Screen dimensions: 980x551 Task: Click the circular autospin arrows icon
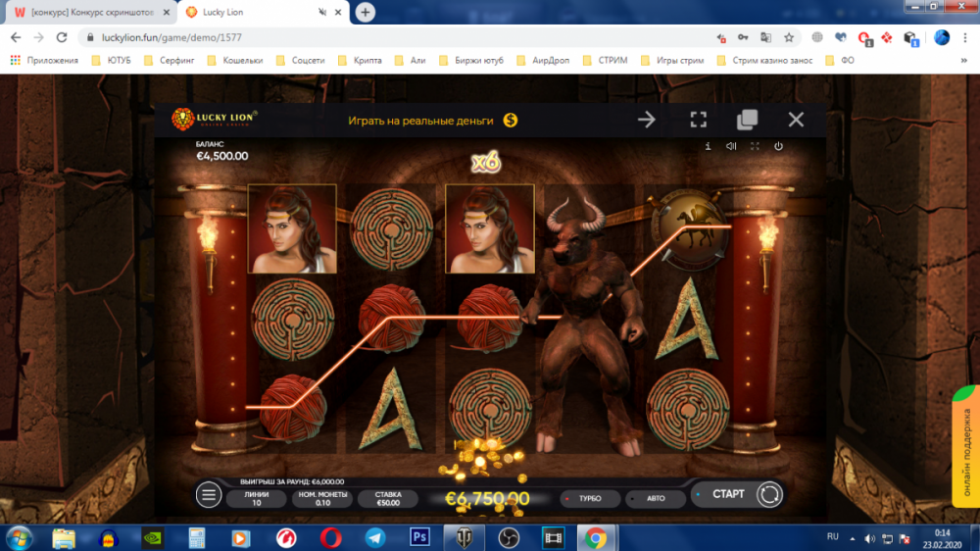click(769, 494)
